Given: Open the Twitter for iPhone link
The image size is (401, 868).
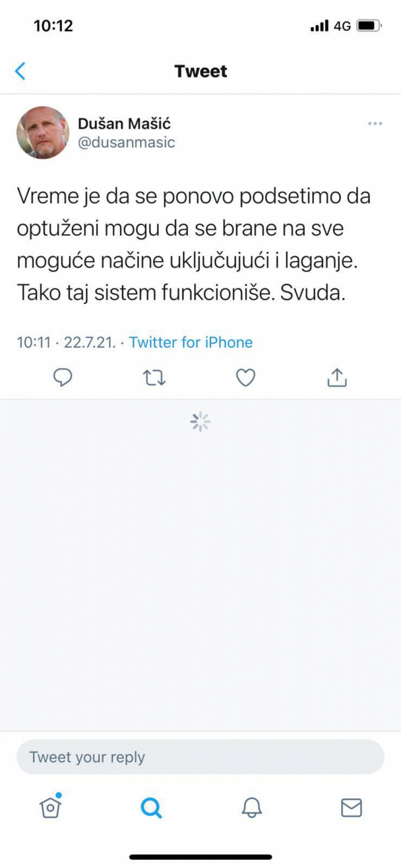Looking at the screenshot, I should pos(190,342).
